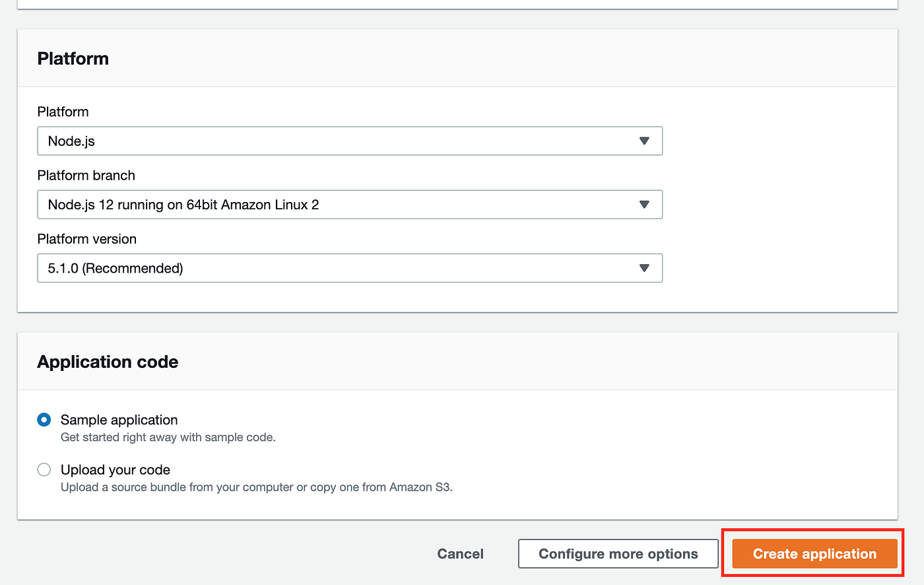Open the Platform dropdown showing Node.js
924x585 pixels.
[350, 141]
